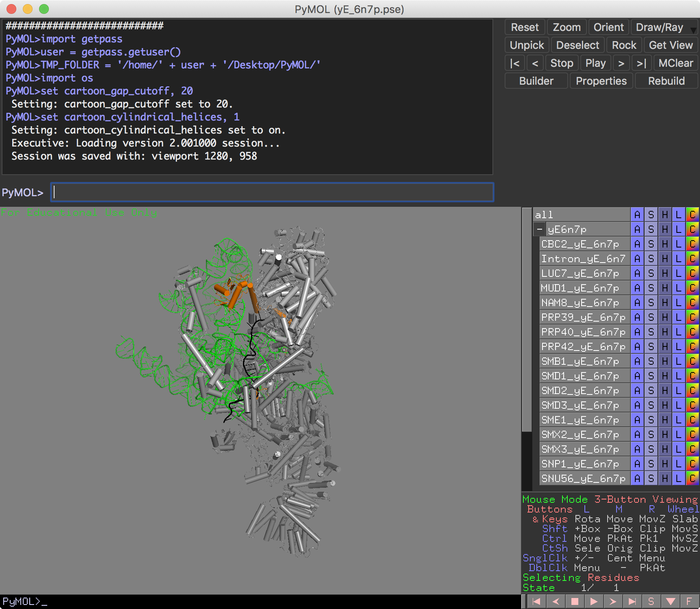Click the down-triangle icon in bottom bar

(x=670, y=601)
